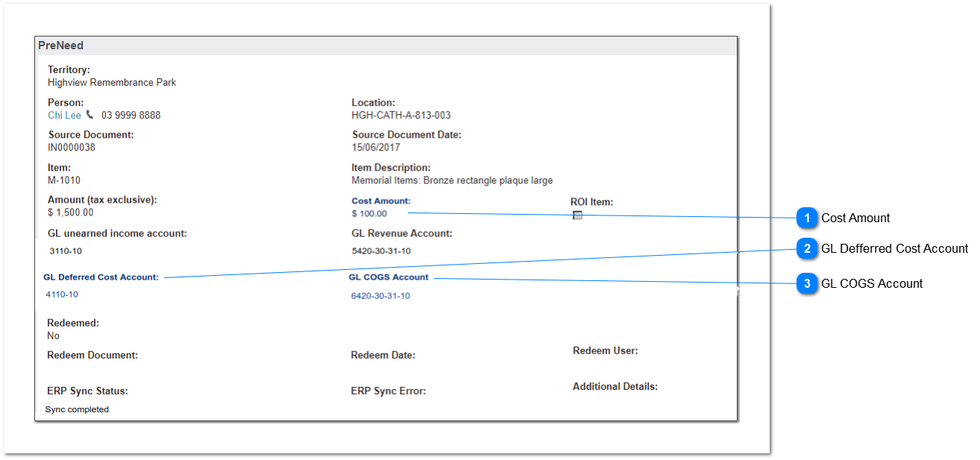Open the Chi Lee person link

click(64, 115)
